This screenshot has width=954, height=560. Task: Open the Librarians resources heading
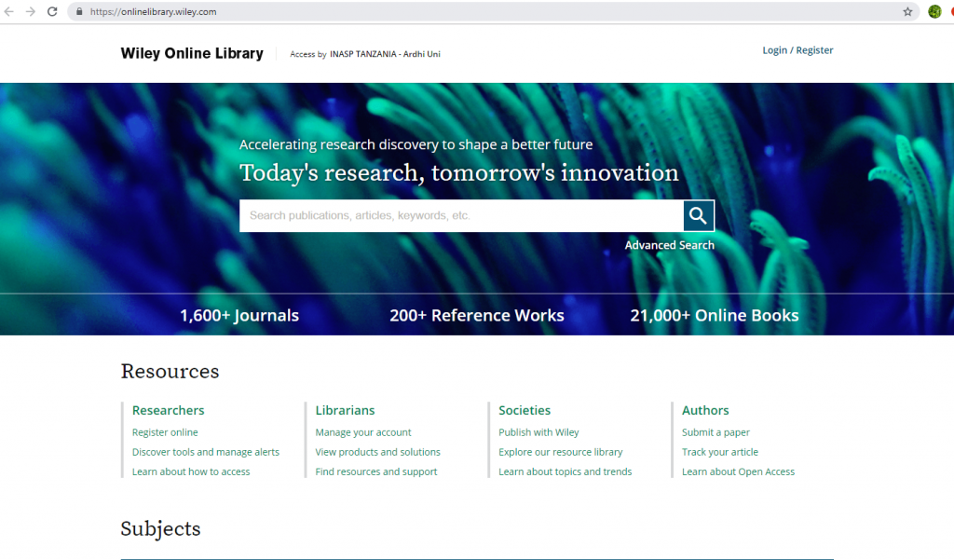click(345, 410)
